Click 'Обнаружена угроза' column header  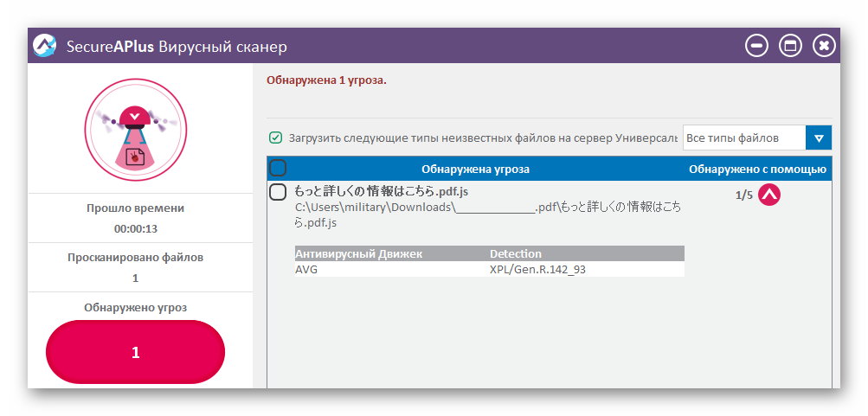click(x=475, y=170)
